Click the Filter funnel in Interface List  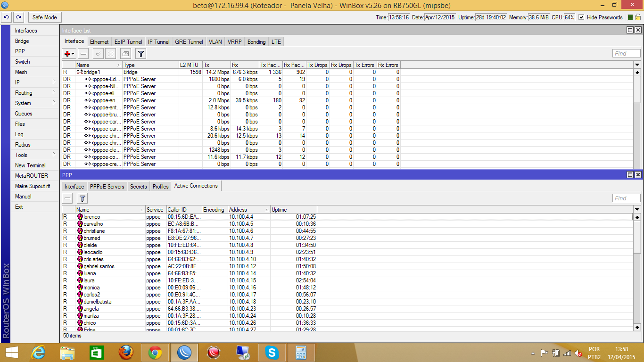pos(140,53)
